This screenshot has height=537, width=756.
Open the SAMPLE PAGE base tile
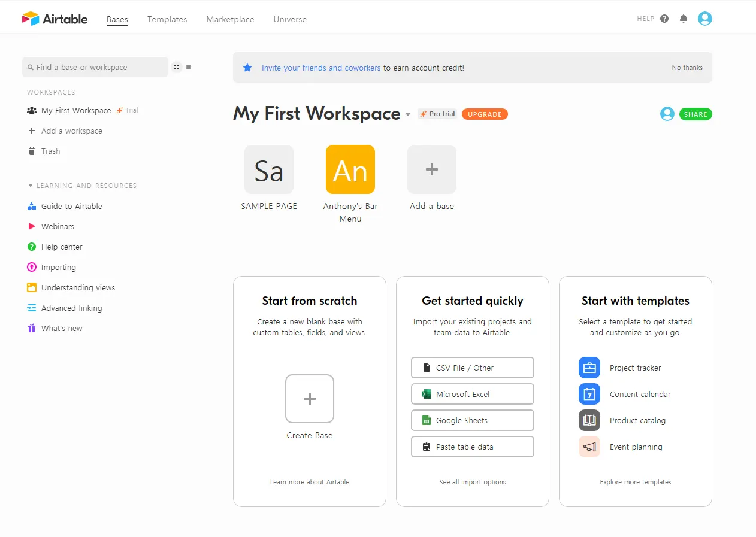coord(269,169)
